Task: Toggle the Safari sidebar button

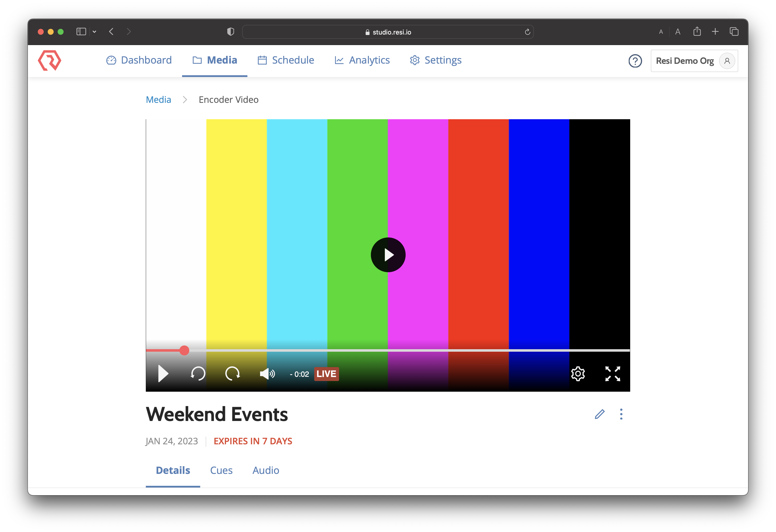Action: [x=81, y=32]
